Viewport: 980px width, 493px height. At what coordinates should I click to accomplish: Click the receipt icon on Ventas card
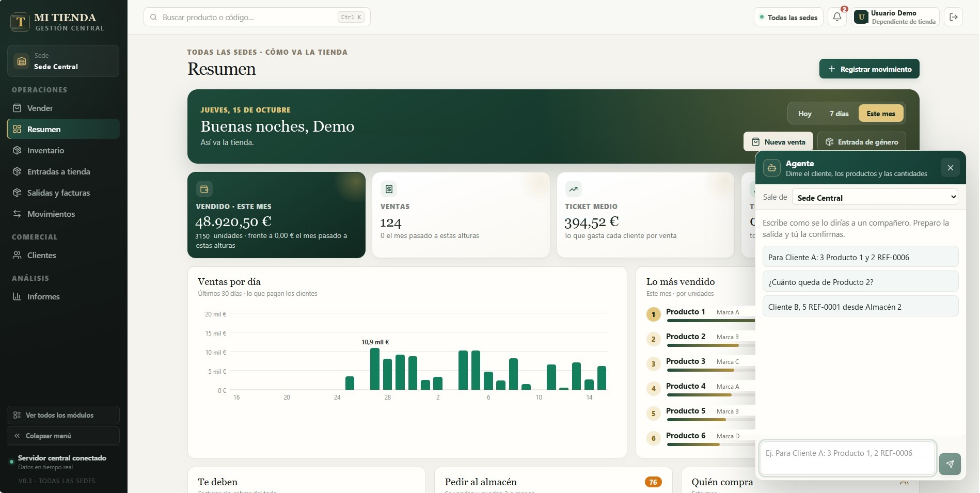pos(389,189)
